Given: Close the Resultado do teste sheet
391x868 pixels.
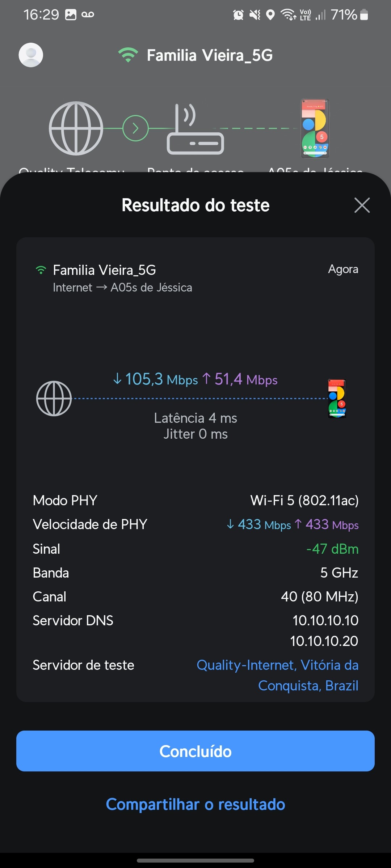Looking at the screenshot, I should [x=362, y=205].
